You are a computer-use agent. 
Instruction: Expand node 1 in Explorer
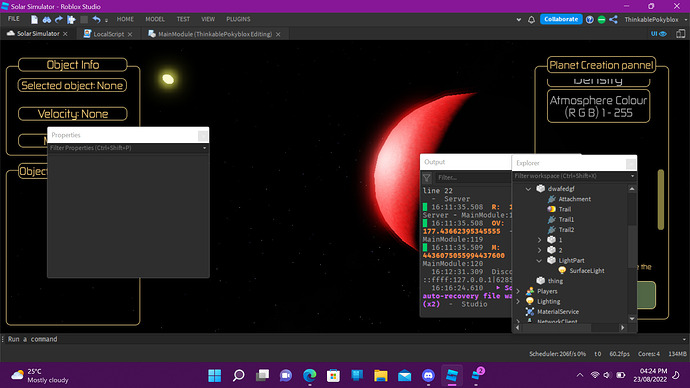tap(540, 240)
